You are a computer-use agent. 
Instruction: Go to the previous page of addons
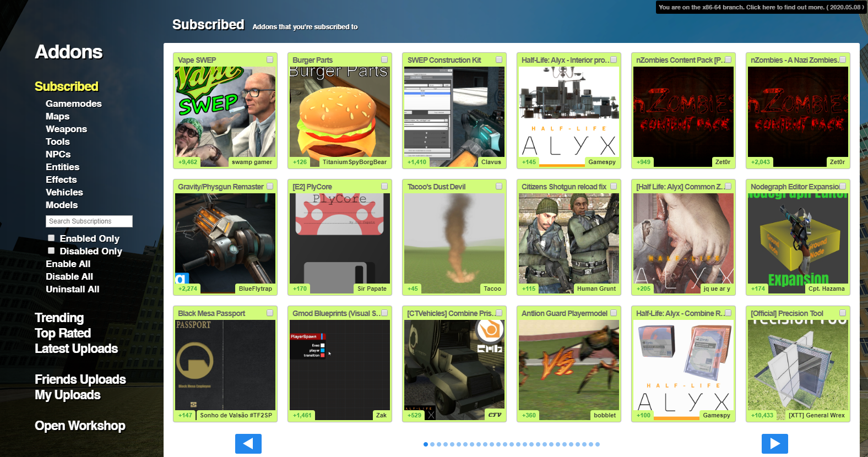click(248, 444)
